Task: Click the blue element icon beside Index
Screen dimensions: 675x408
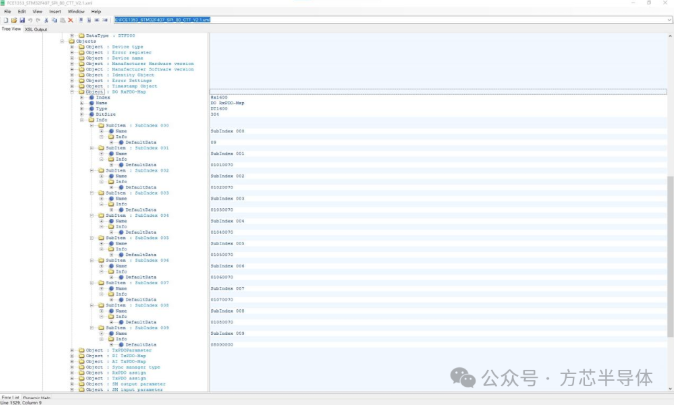Action: 91,98
